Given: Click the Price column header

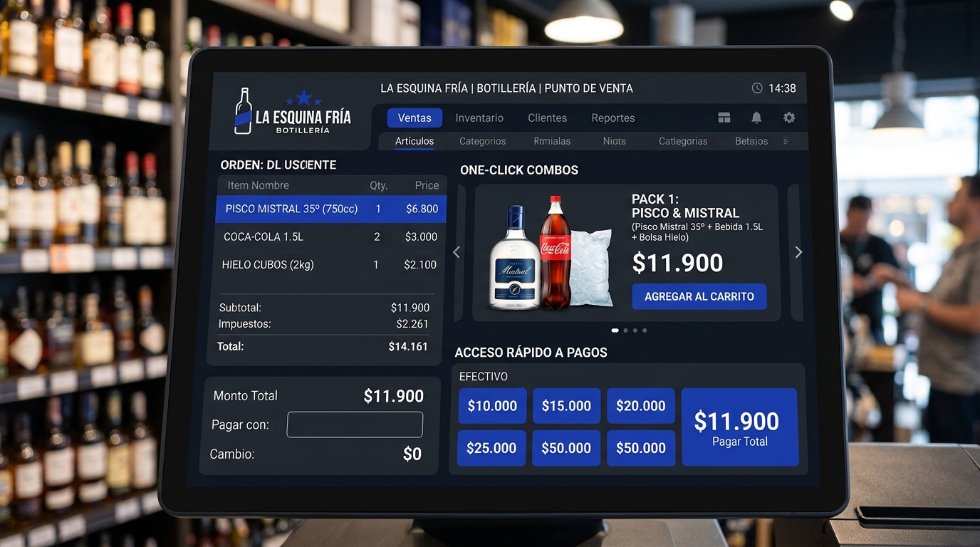Looking at the screenshot, I should click(427, 185).
